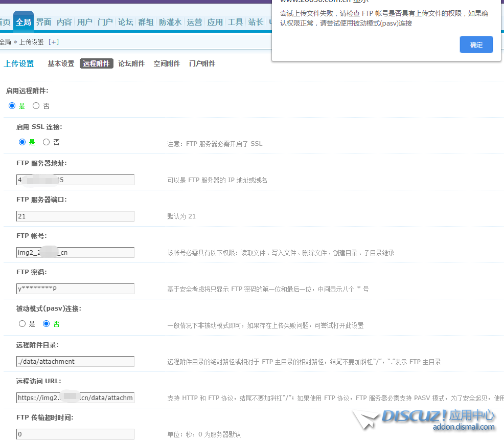
Task: Open the 工具 navigation tab
Action: pos(235,22)
